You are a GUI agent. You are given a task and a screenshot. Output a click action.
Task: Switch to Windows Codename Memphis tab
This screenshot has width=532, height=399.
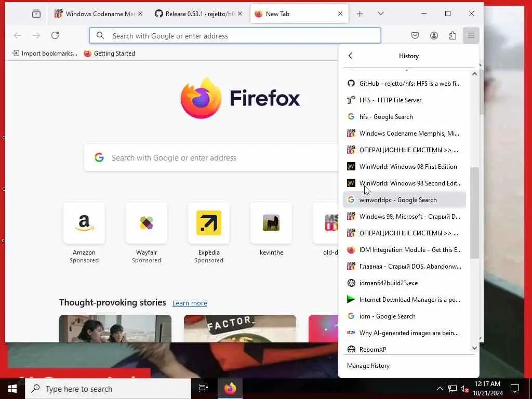point(99,14)
